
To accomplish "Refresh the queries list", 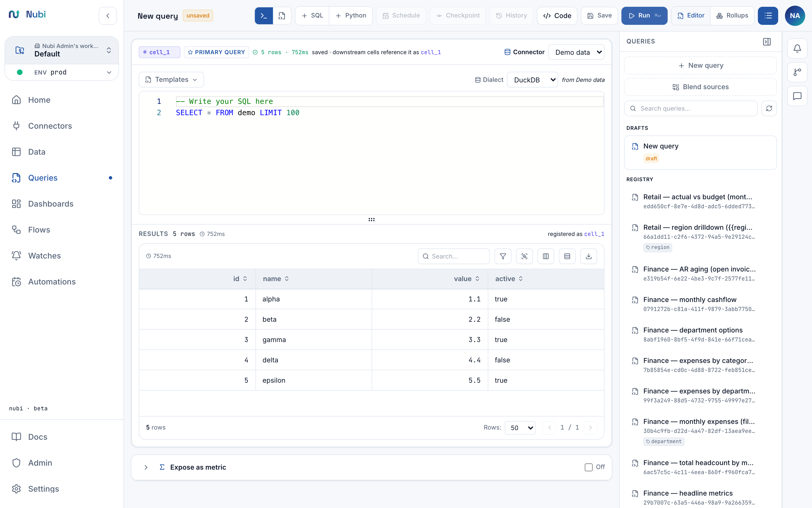I will coord(769,109).
